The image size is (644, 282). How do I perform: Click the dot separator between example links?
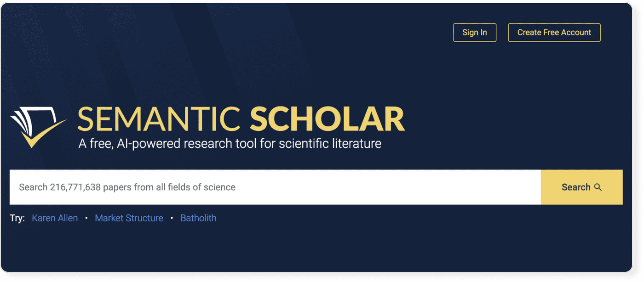[86, 218]
